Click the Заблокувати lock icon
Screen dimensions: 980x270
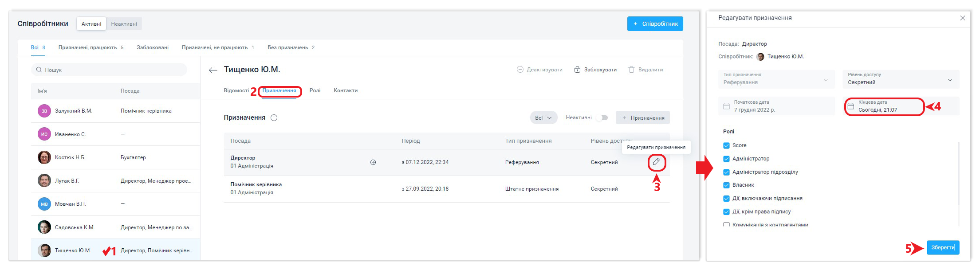[x=577, y=70]
